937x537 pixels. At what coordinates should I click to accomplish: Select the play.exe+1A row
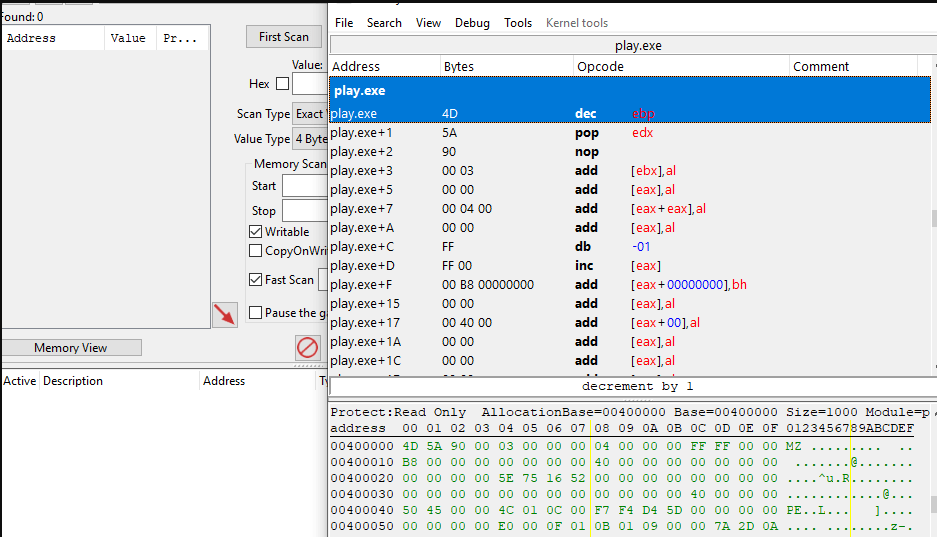[630, 342]
